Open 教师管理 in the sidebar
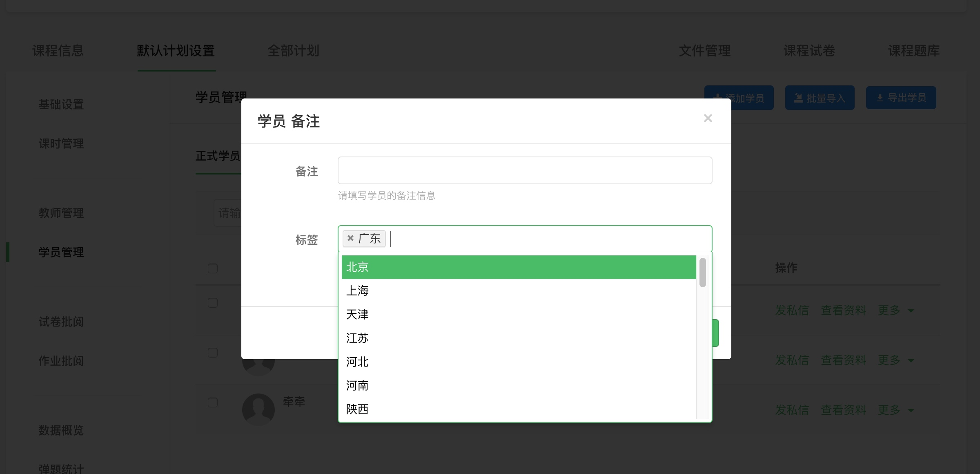 [x=61, y=213]
